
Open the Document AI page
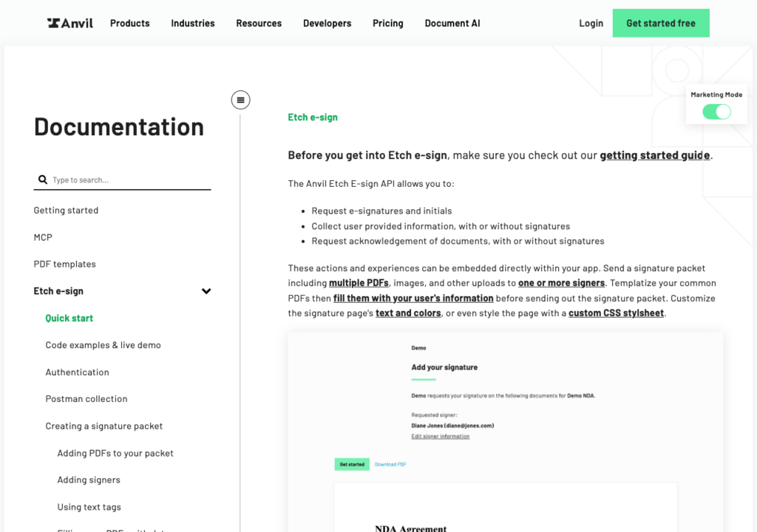[x=452, y=23]
